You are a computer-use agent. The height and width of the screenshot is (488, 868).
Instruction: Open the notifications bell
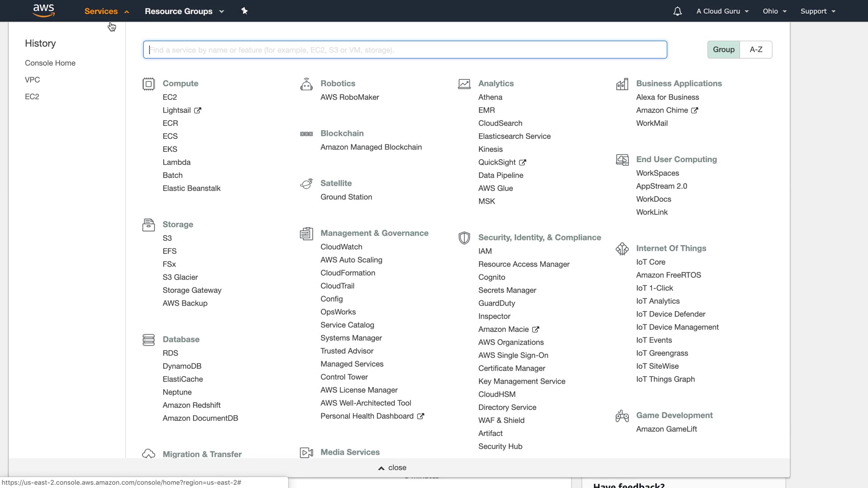click(x=677, y=11)
